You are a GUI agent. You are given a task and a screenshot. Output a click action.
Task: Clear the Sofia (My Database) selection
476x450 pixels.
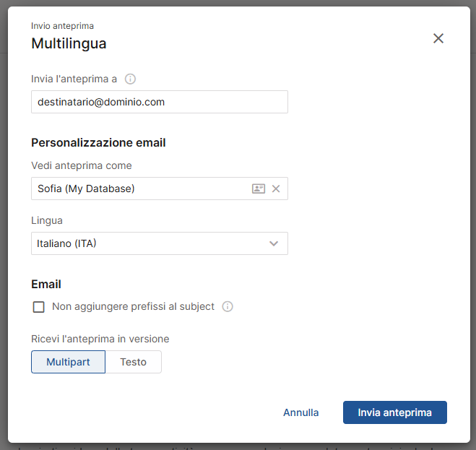pyautogui.click(x=276, y=189)
